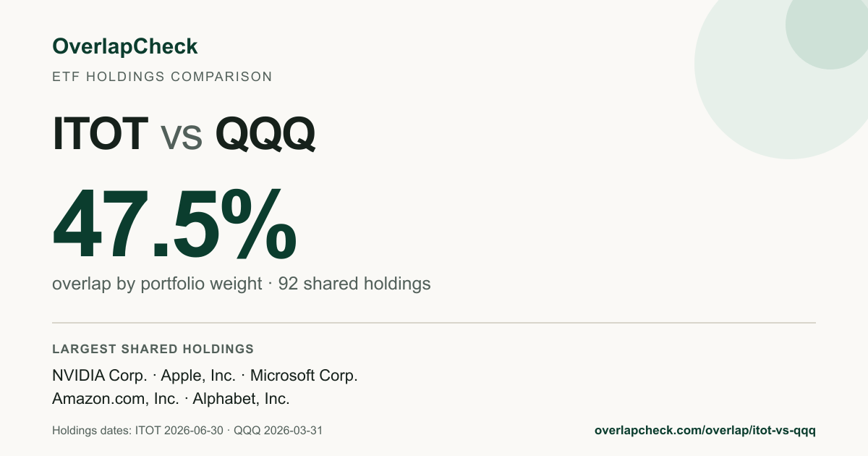868x456 pixels.
Task: Click the ETF Holdings Comparison subtitle
Action: click(x=162, y=77)
